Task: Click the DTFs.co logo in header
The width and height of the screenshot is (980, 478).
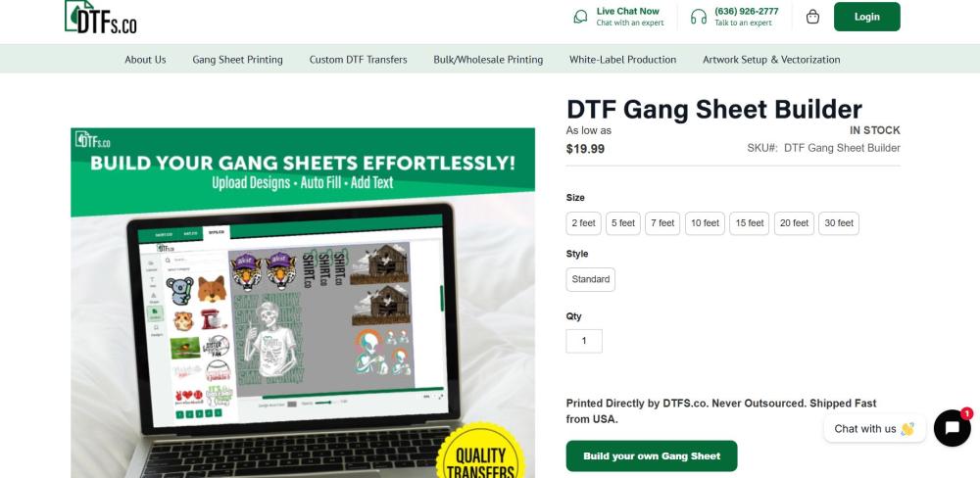Action: pos(101,17)
